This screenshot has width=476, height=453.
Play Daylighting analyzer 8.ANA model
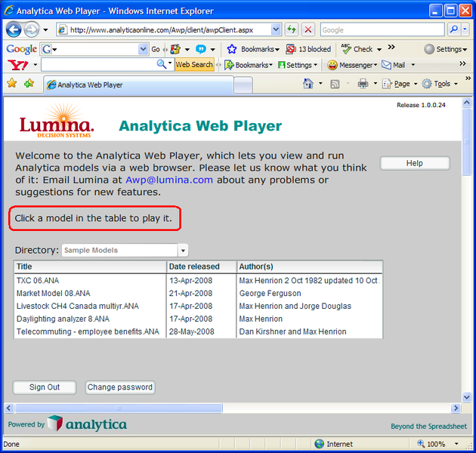click(x=198, y=319)
